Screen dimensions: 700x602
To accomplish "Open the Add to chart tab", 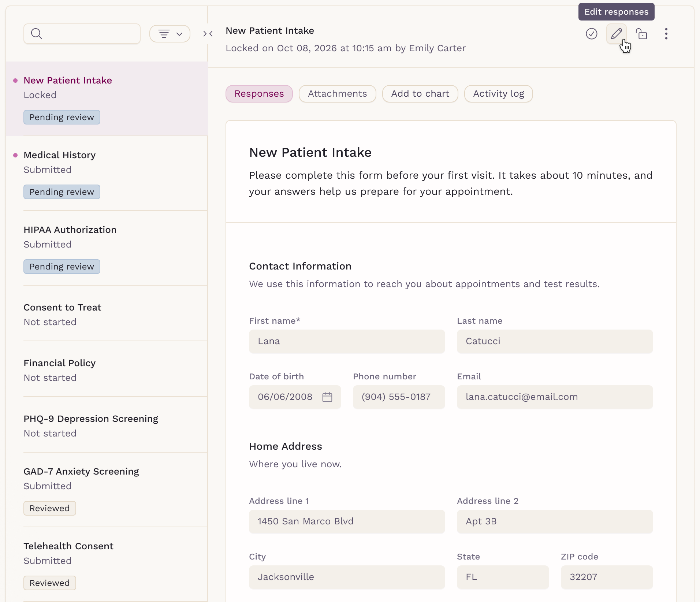I will pos(420,94).
